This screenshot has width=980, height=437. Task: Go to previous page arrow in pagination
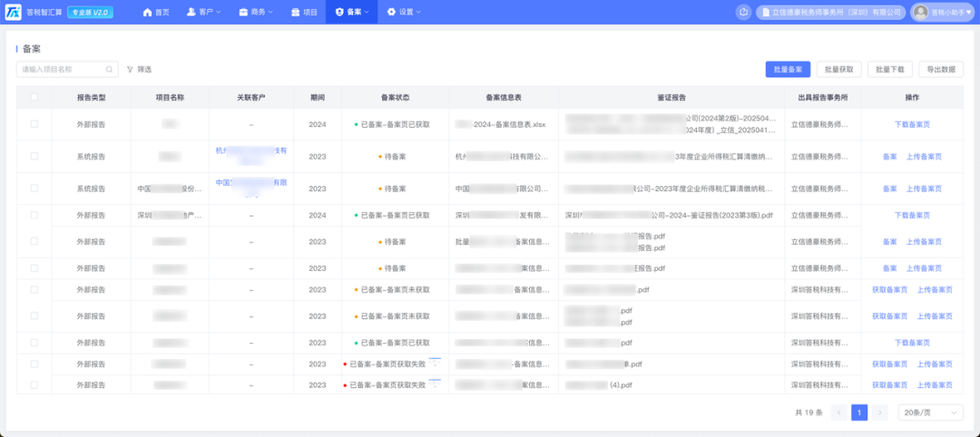coord(839,412)
